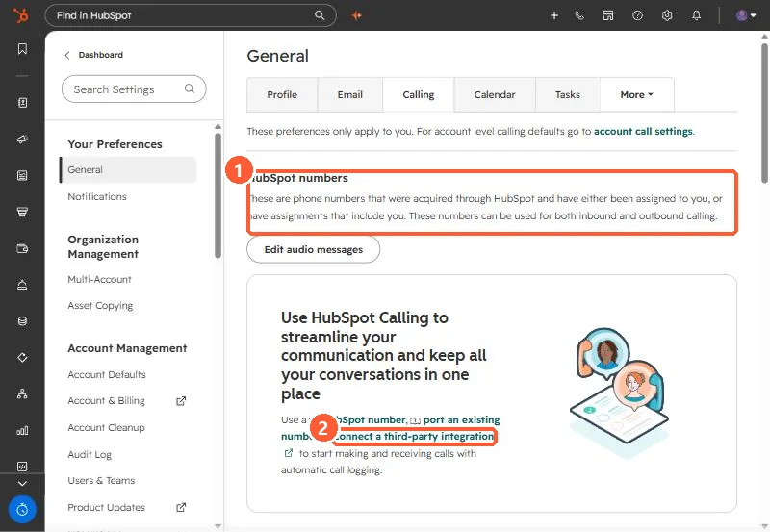Click the Search Settings input field

pos(134,89)
